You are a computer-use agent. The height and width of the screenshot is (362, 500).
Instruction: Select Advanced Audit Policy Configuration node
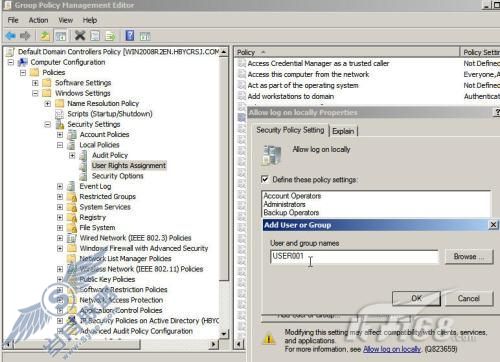pos(136,331)
